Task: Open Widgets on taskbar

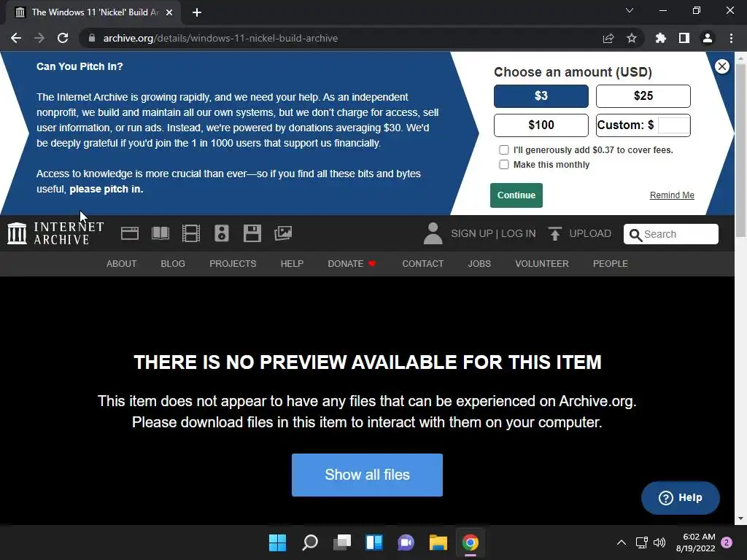Action: click(x=374, y=542)
